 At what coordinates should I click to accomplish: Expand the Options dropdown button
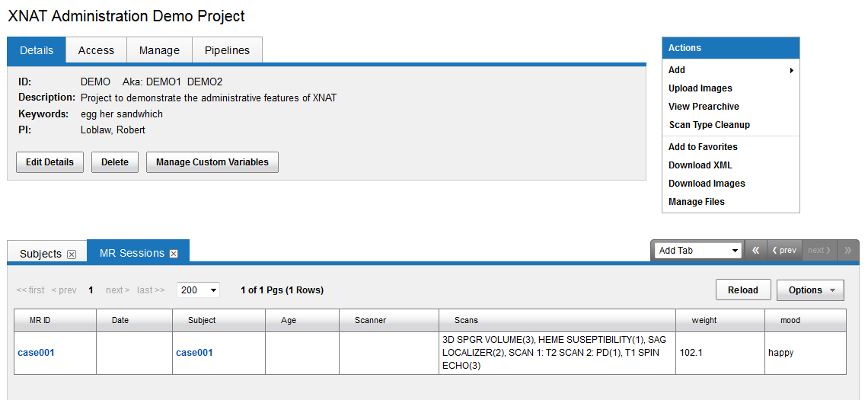point(811,290)
